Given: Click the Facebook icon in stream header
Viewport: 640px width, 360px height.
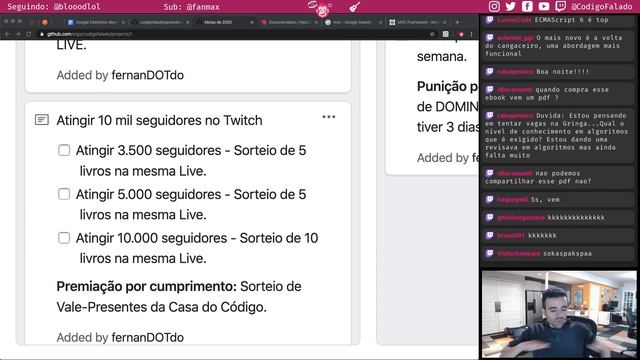Looking at the screenshot, I should coord(527,6).
